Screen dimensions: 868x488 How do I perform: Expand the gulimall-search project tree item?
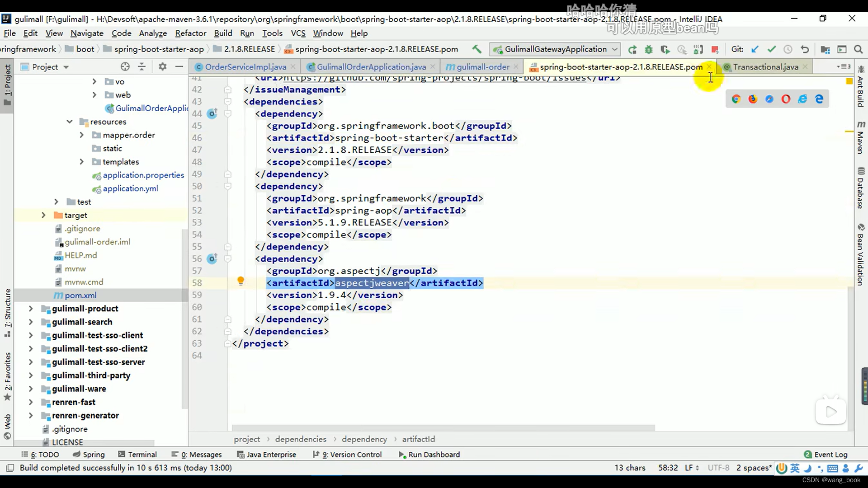click(x=30, y=322)
